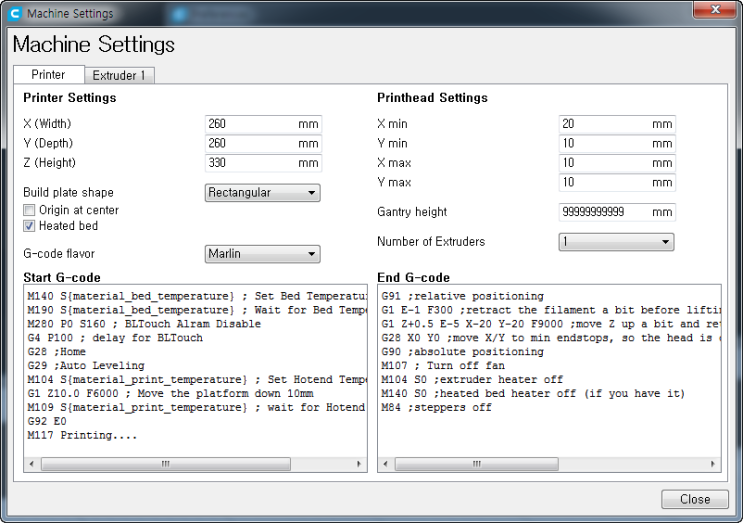Click 'G4 P100 ; delay for BLTouch' line
Image resolution: width=743 pixels, height=523 pixels.
click(115, 338)
